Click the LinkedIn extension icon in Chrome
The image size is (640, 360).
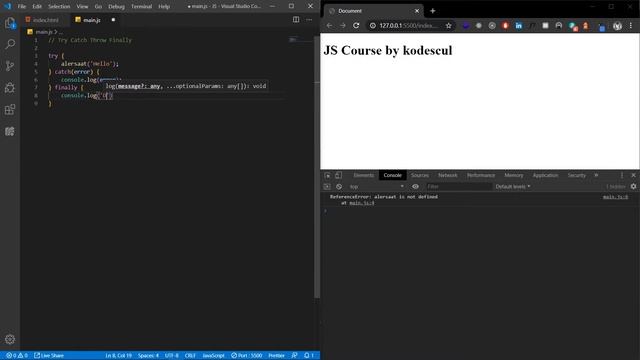pyautogui.click(x=518, y=25)
